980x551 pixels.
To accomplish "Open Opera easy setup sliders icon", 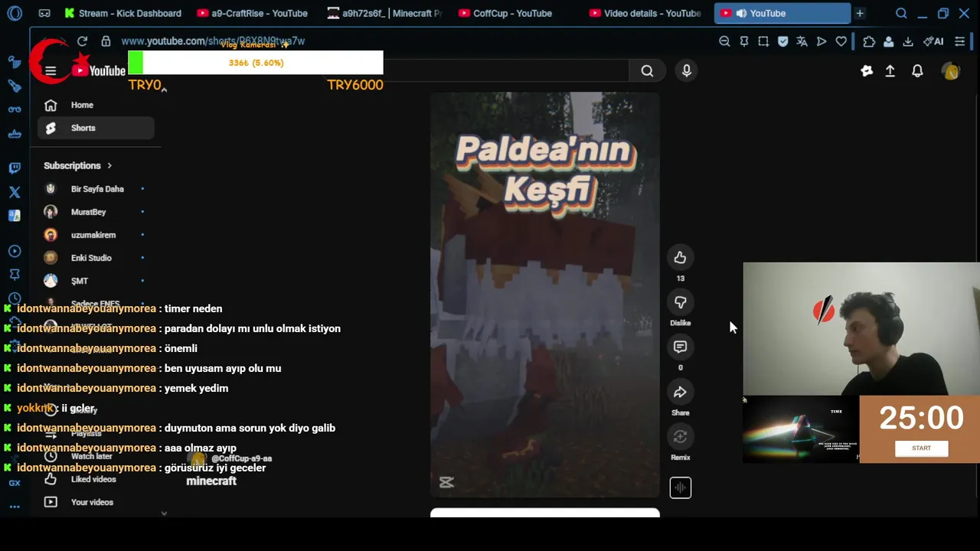I will pos(959,41).
